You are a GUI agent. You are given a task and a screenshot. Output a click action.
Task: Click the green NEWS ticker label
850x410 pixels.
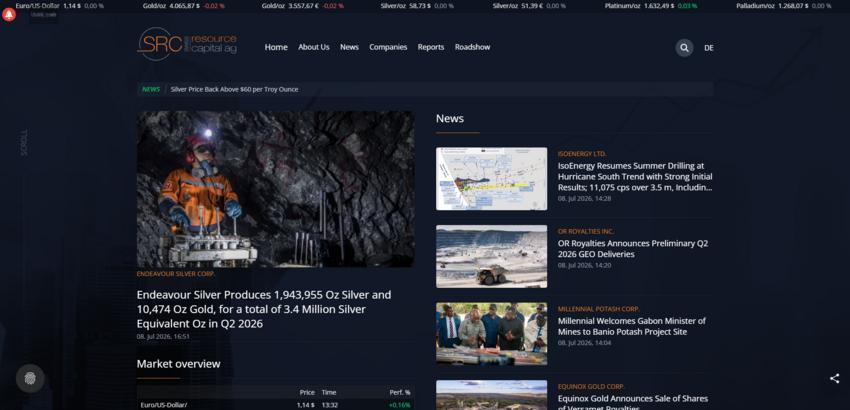(151, 89)
